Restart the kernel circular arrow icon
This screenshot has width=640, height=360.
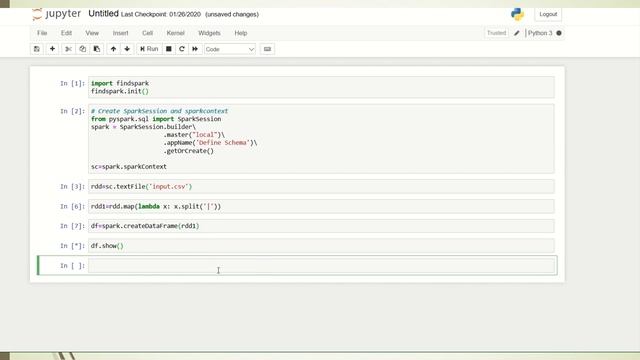coord(182,49)
